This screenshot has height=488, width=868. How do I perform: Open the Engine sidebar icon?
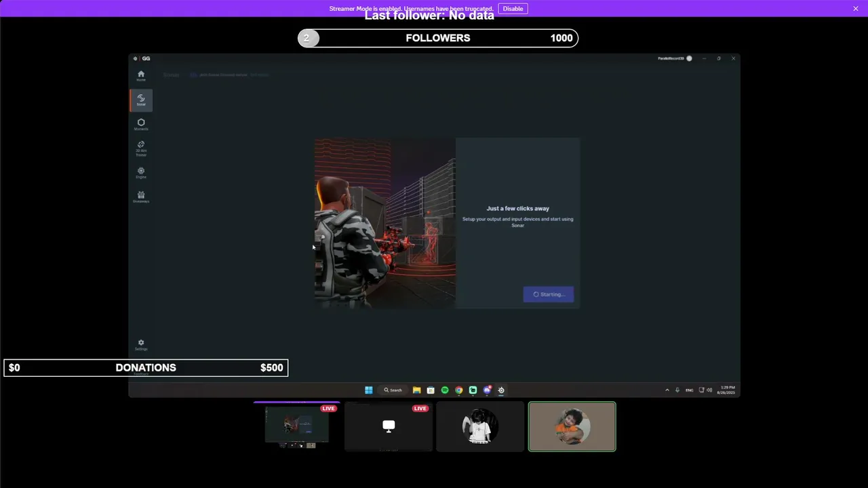141,173
